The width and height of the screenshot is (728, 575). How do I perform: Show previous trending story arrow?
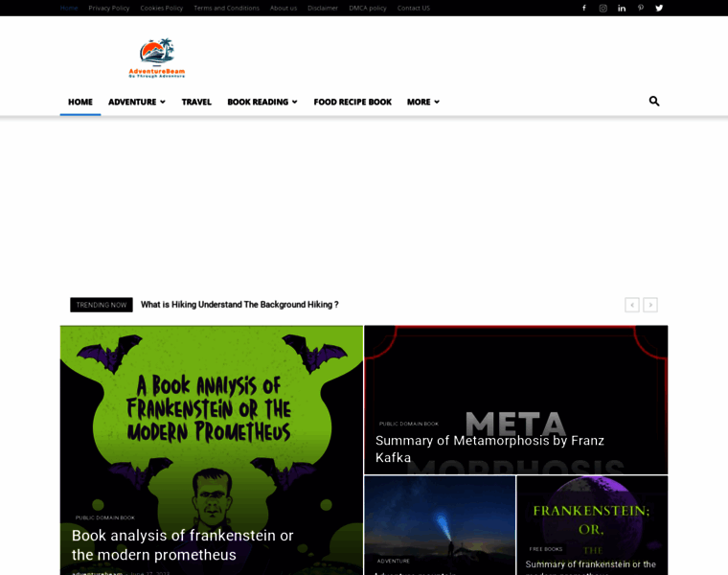(x=632, y=305)
